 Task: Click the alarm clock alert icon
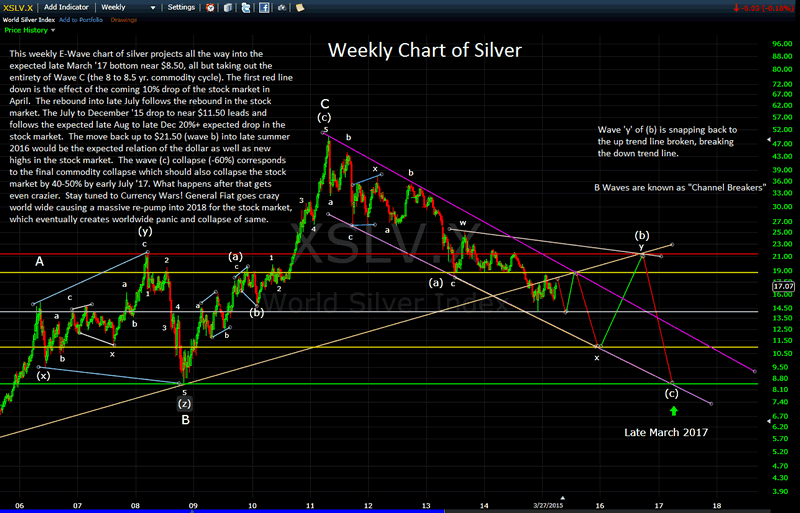[x=210, y=7]
